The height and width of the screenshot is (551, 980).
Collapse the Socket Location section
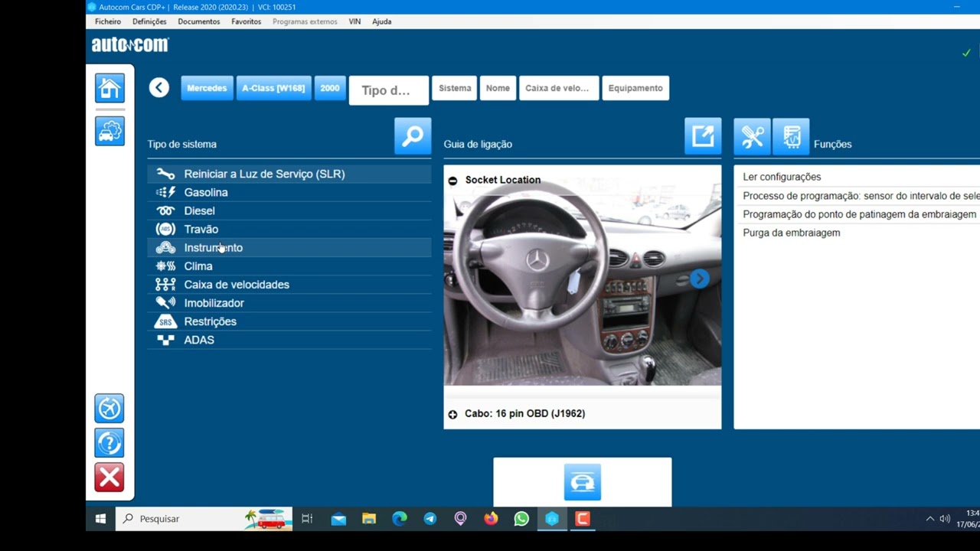pyautogui.click(x=452, y=181)
